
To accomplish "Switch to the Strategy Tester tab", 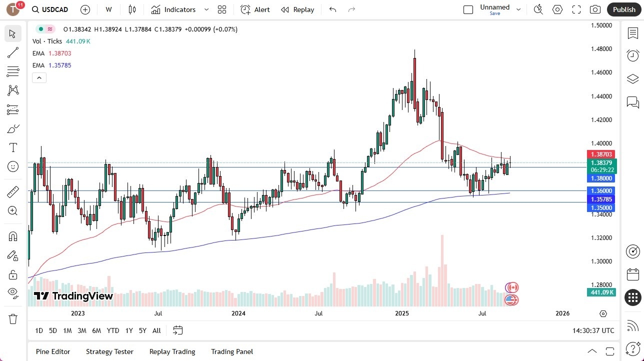I will 109,351.
